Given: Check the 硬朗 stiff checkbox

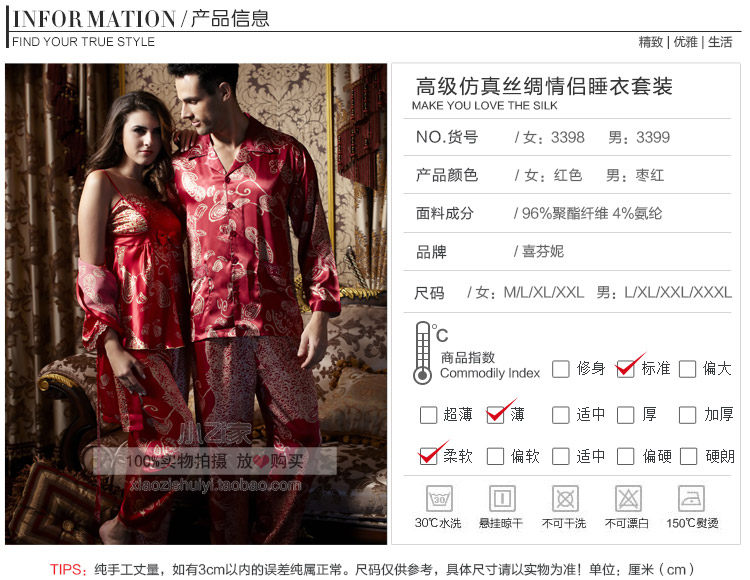Looking at the screenshot, I should 688,456.
